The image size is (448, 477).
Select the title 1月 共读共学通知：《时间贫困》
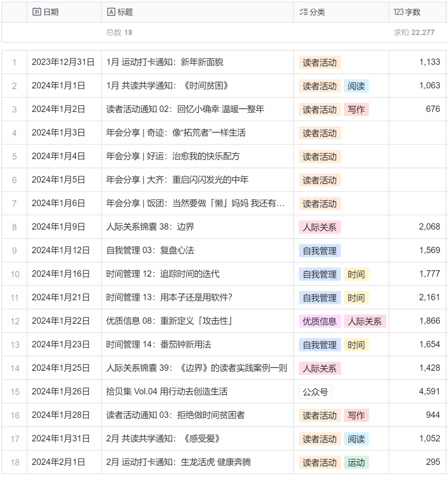(167, 85)
